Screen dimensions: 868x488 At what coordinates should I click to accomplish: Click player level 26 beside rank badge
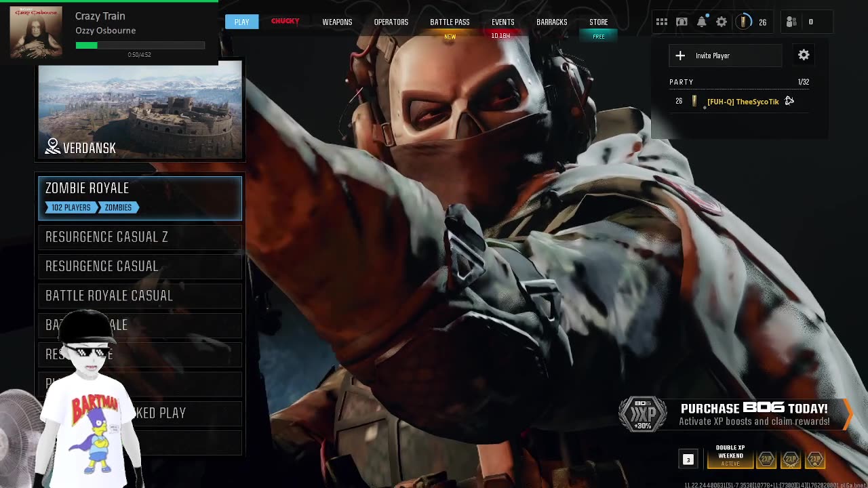click(x=762, y=22)
